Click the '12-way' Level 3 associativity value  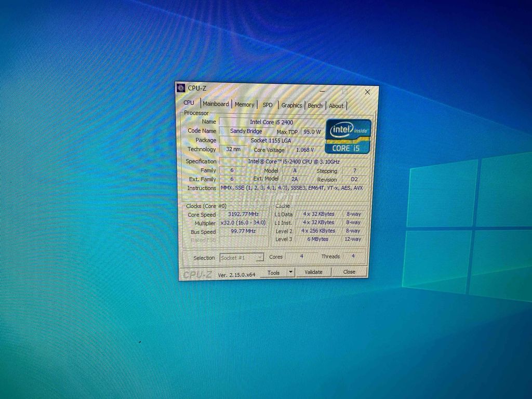(x=353, y=239)
